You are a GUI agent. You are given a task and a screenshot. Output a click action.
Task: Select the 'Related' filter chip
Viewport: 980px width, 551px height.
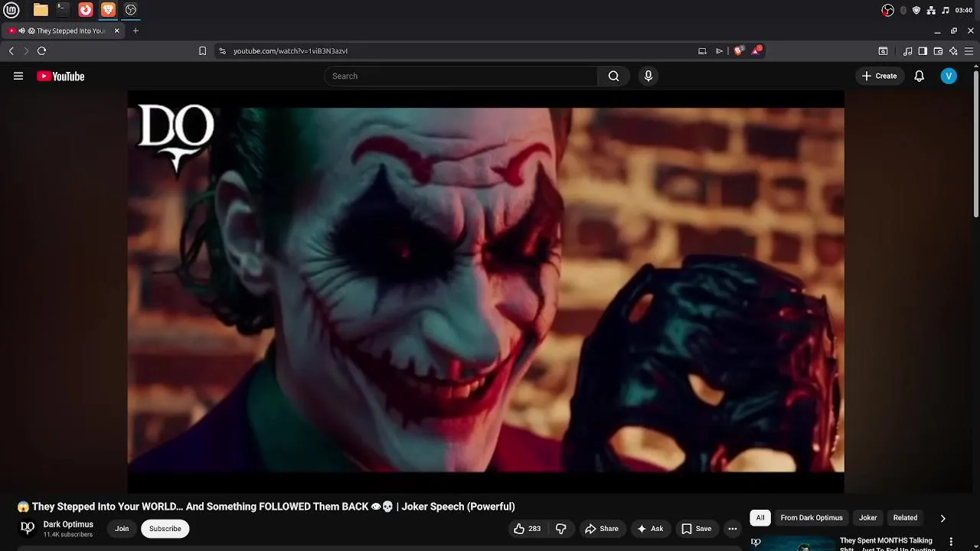[905, 518]
